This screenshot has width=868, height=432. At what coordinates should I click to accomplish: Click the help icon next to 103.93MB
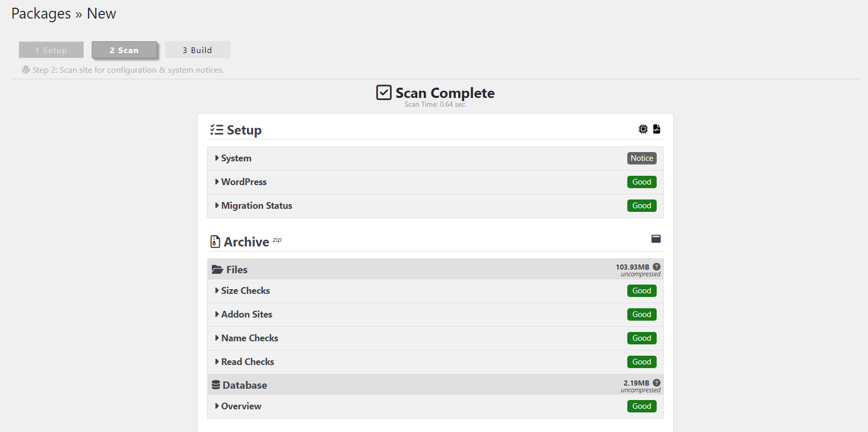coord(657,267)
